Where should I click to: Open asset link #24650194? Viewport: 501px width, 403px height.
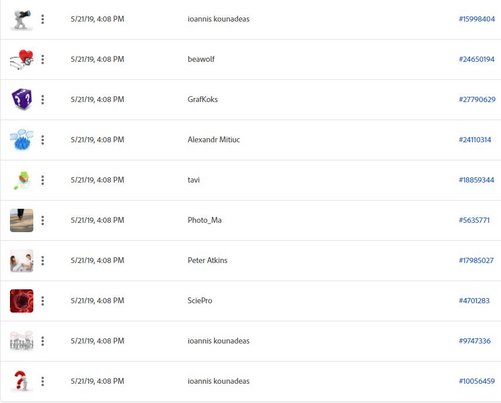(477, 59)
